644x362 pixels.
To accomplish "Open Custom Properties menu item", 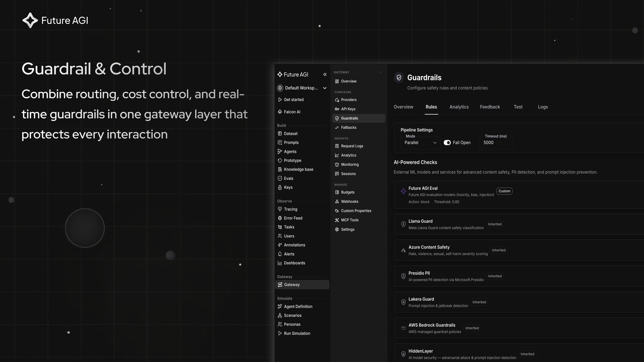I will coord(359,211).
